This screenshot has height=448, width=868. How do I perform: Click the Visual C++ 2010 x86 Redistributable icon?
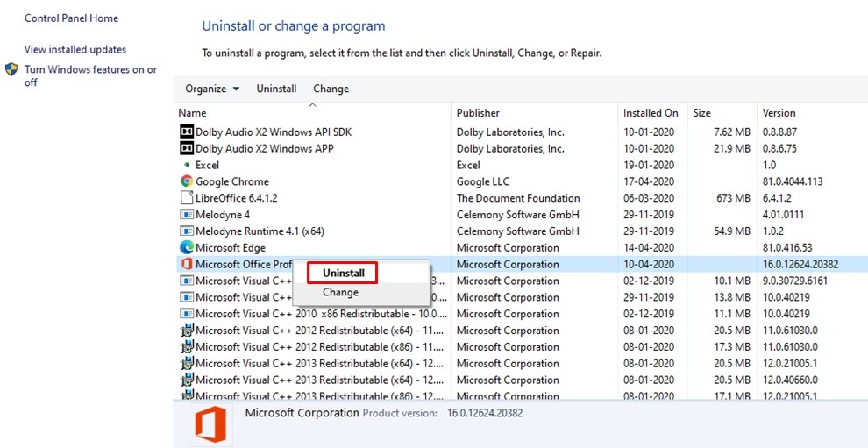click(x=187, y=314)
